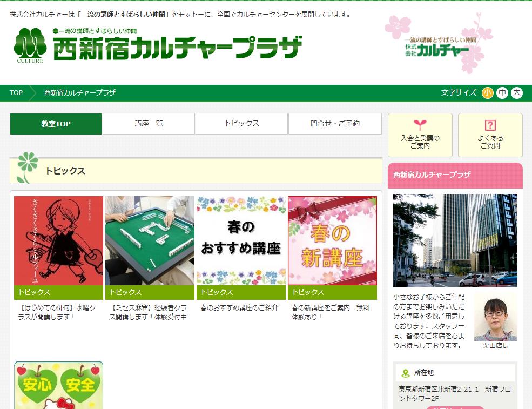Click TOP in the breadcrumb bar
532x409 pixels.
click(16, 93)
